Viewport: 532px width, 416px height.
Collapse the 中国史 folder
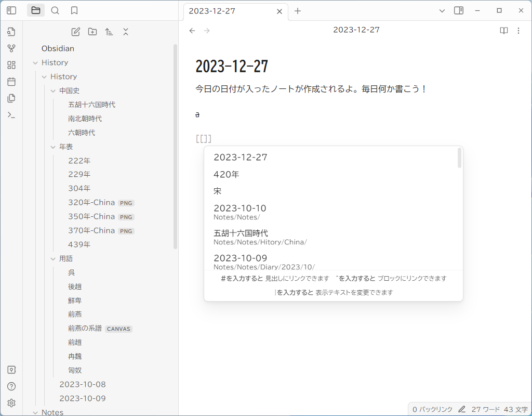click(53, 90)
